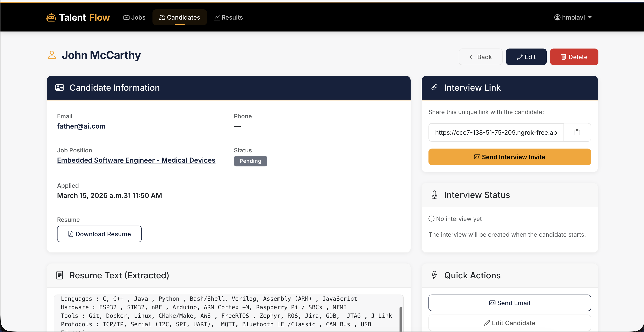Open the Jobs navigation tab

pyautogui.click(x=134, y=17)
